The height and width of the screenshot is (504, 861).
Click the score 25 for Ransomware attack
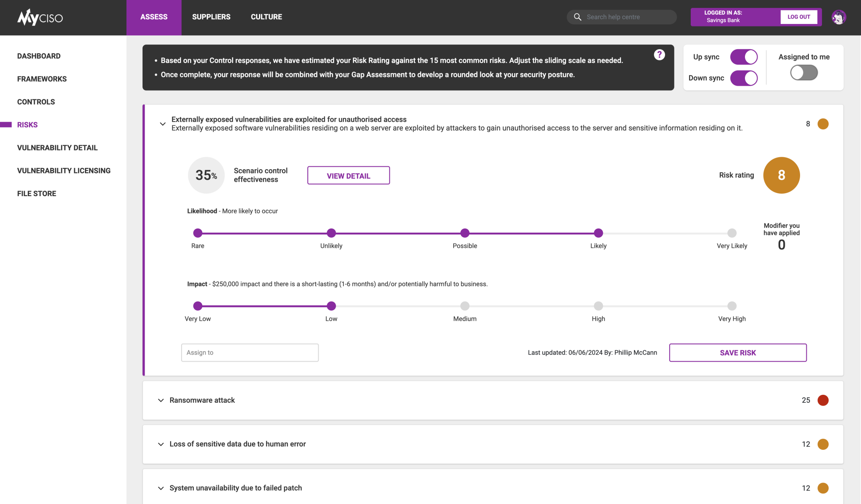pos(806,400)
